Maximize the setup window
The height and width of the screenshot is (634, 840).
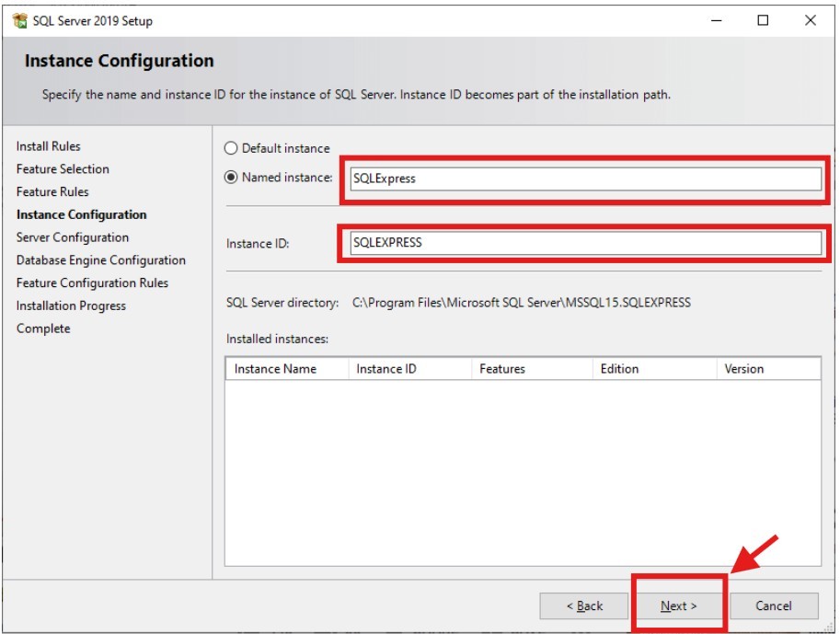point(763,20)
